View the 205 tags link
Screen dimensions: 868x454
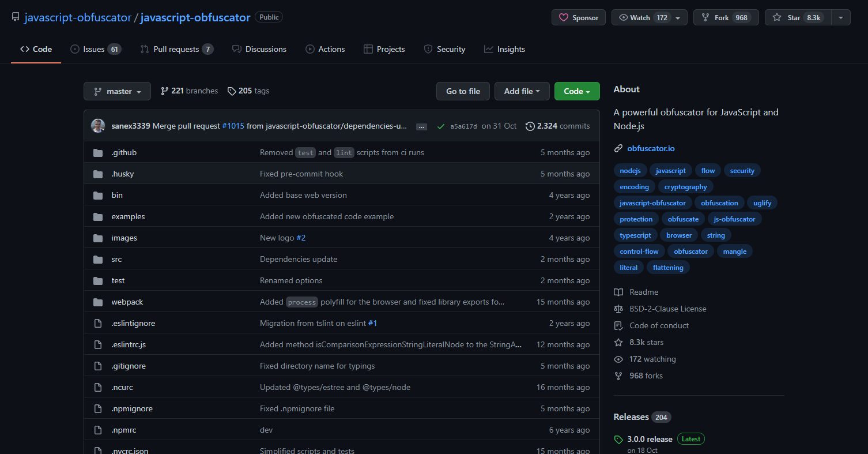pyautogui.click(x=248, y=91)
